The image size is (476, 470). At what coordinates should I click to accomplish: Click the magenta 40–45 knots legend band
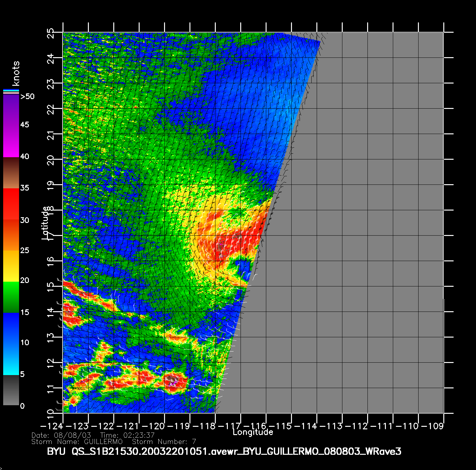point(11,141)
